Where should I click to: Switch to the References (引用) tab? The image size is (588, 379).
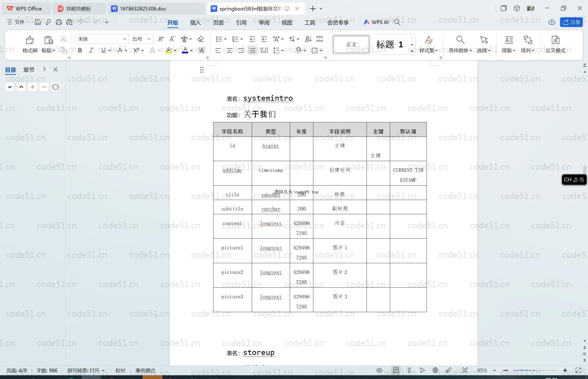tap(241, 22)
